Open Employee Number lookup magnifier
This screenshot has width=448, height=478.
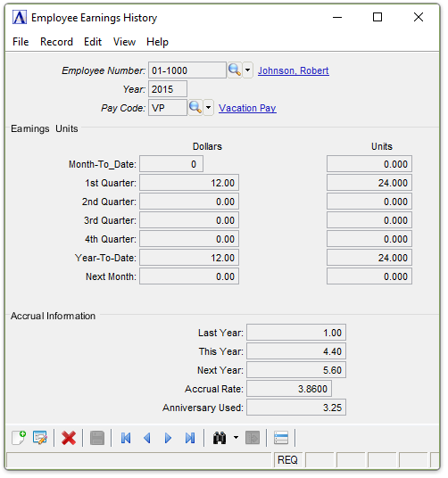(x=235, y=70)
